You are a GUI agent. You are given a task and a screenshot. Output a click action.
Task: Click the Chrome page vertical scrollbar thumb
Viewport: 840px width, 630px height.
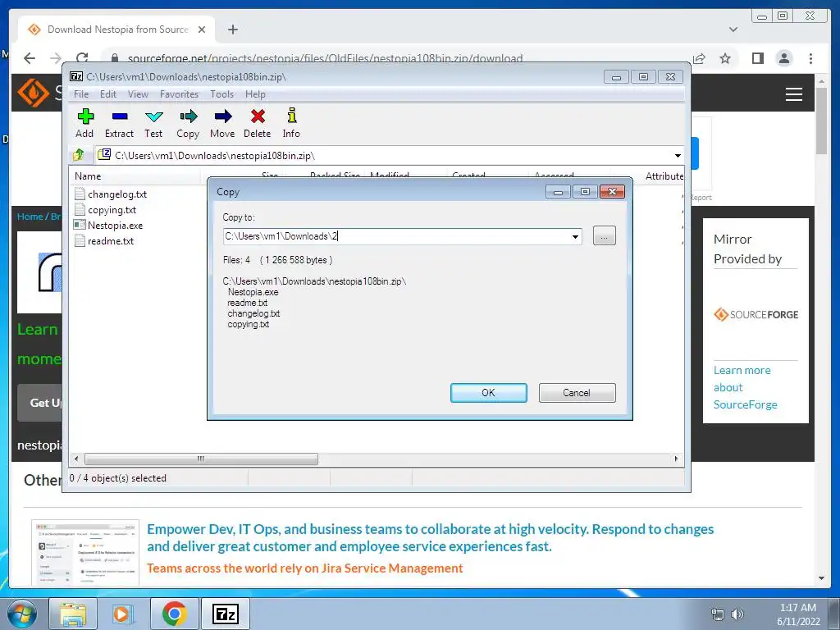tap(822, 121)
